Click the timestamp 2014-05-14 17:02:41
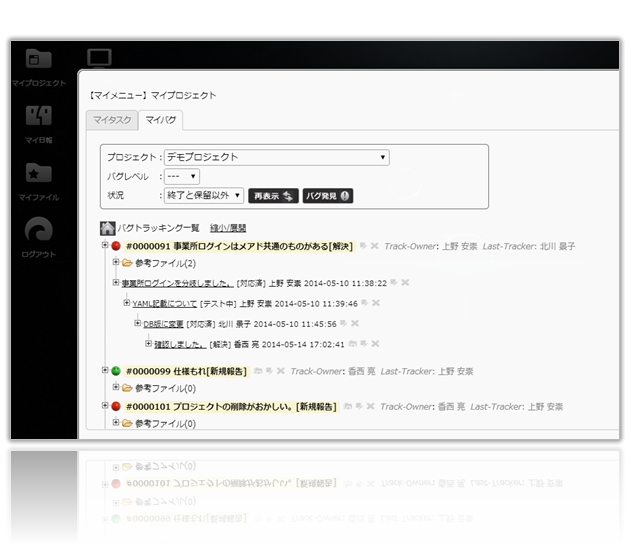 (303, 345)
